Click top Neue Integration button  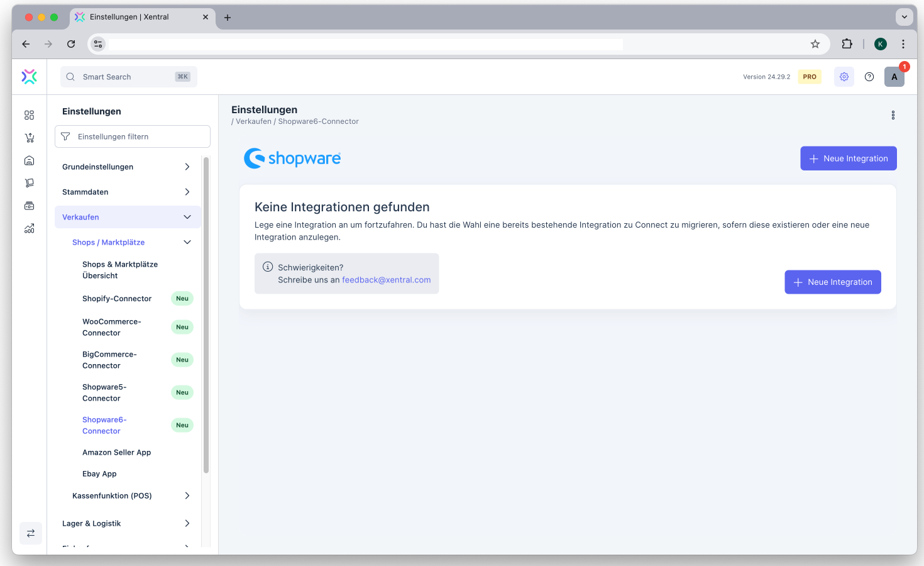(x=848, y=158)
